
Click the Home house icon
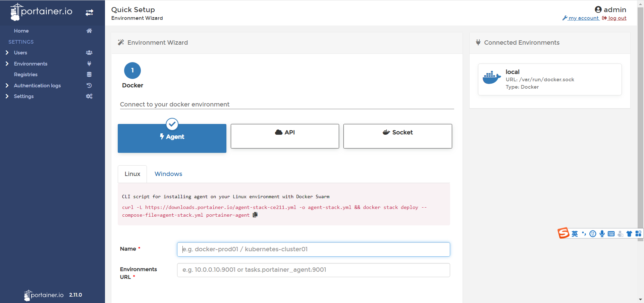(x=89, y=31)
